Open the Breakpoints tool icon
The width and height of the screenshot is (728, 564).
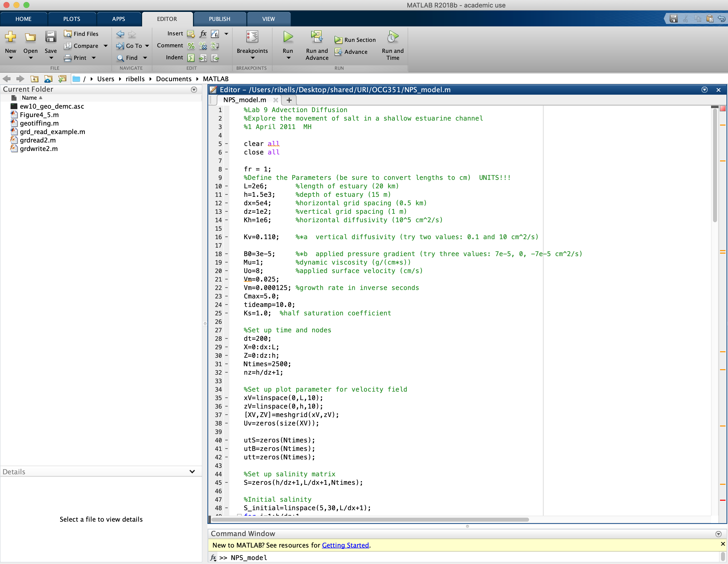point(252,37)
